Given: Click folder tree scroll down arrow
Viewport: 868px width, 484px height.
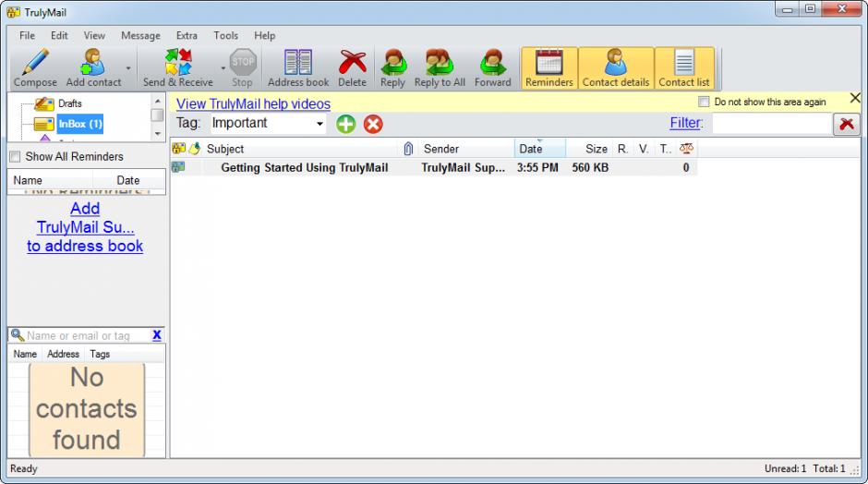Looking at the screenshot, I should [x=157, y=133].
